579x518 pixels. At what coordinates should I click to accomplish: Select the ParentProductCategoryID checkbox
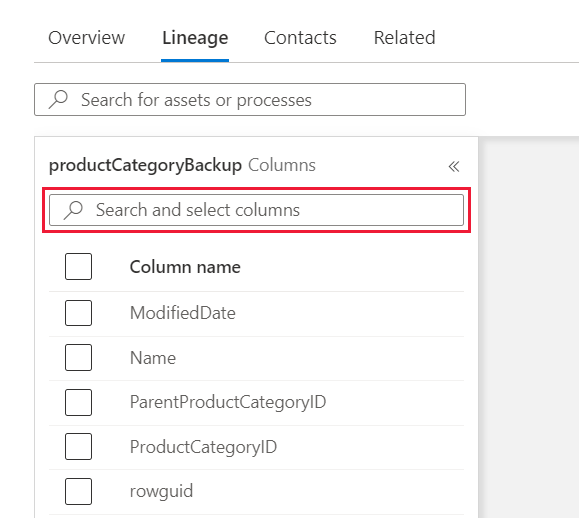(x=78, y=402)
